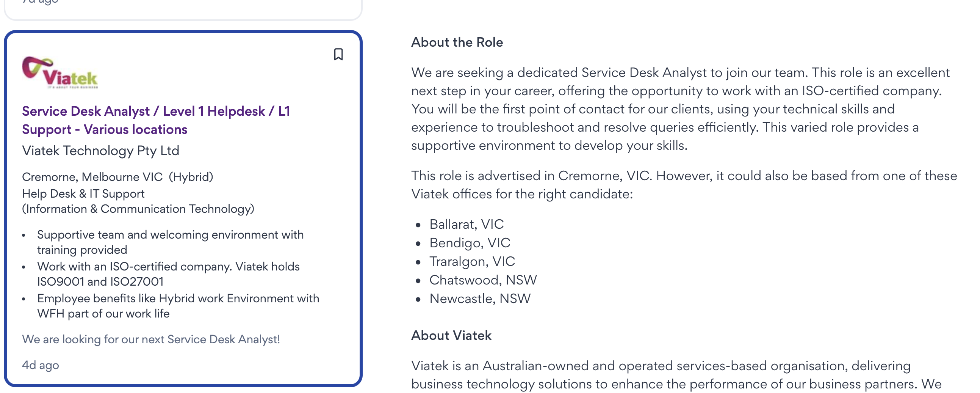Click Information & Communication Technology category
The width and height of the screenshot is (980, 393).
coord(138,209)
